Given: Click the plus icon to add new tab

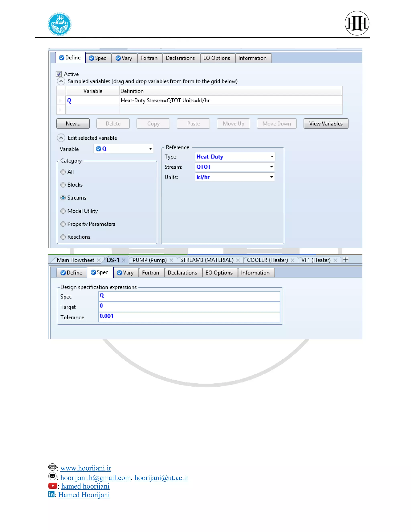Looking at the screenshot, I should point(345,260).
